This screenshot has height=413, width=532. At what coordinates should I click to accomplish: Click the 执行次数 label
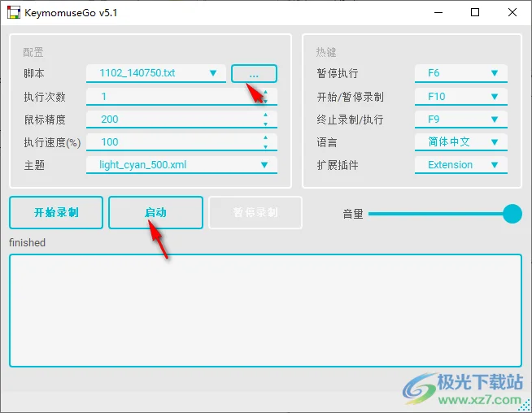45,97
